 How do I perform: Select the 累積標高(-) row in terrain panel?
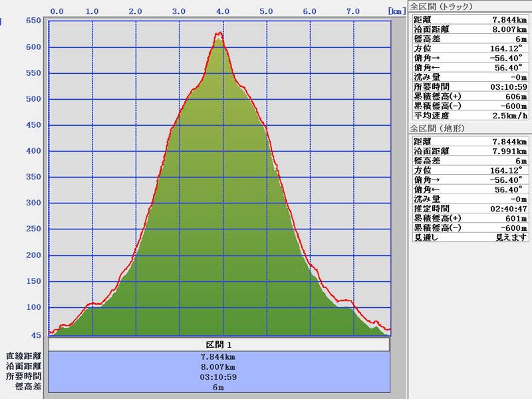point(470,227)
